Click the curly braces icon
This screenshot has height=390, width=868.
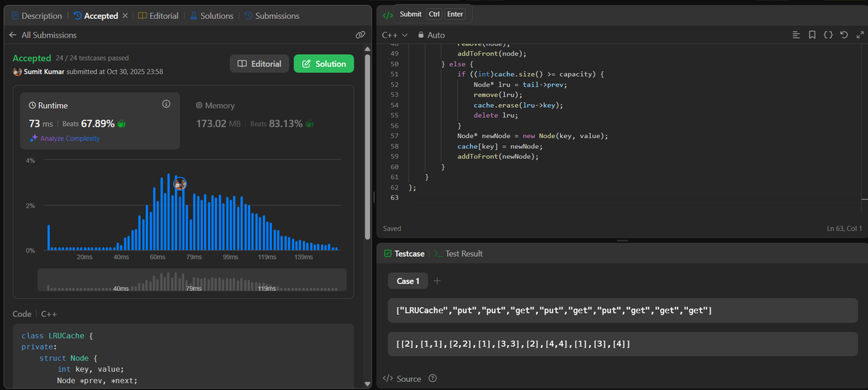[828, 35]
